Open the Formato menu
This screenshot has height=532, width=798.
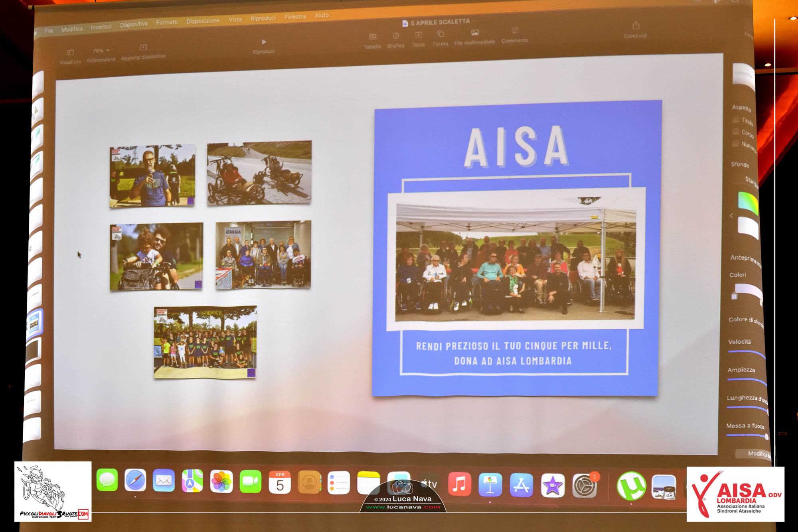167,22
